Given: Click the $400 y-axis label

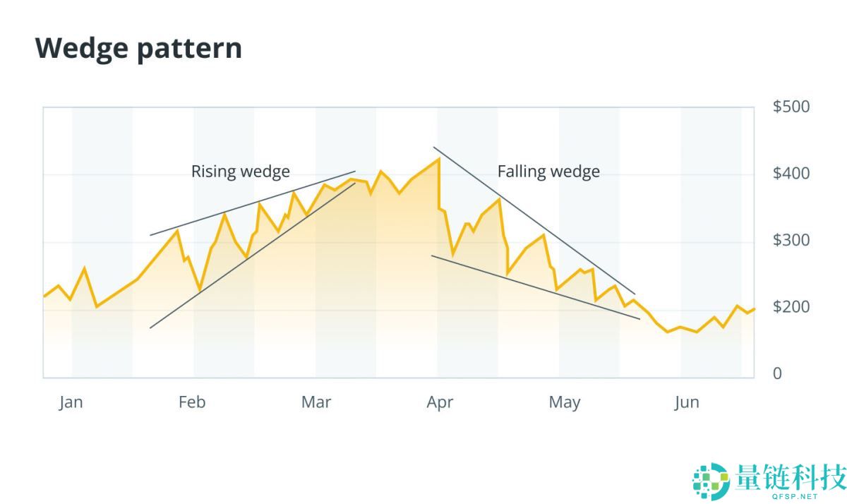Looking at the screenshot, I should [791, 173].
